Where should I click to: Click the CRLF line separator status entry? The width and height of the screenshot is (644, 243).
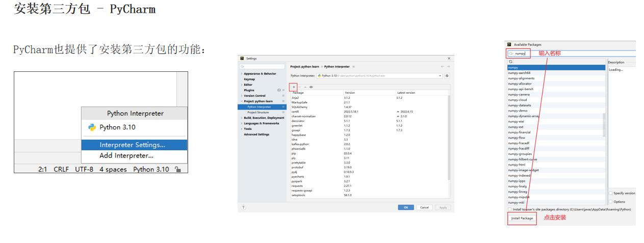point(61,169)
